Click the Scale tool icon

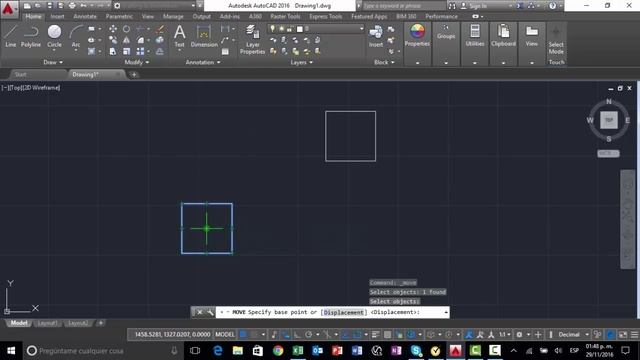point(127,51)
